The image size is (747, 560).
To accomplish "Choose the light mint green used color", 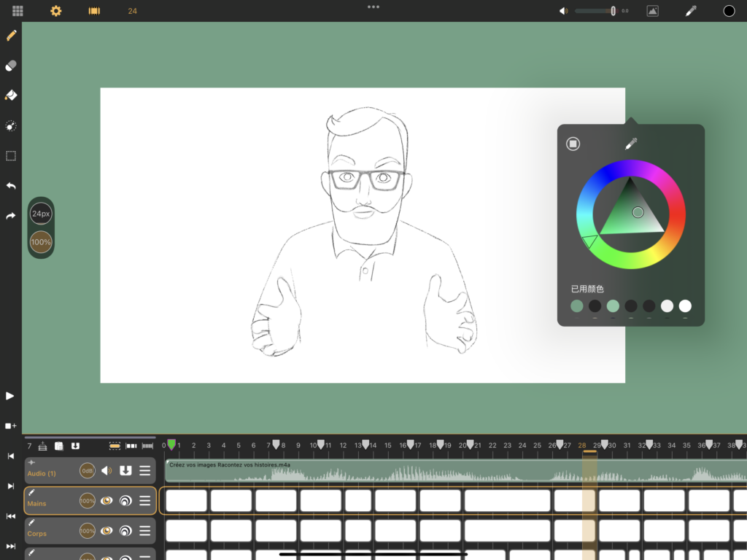I will pos(613,306).
